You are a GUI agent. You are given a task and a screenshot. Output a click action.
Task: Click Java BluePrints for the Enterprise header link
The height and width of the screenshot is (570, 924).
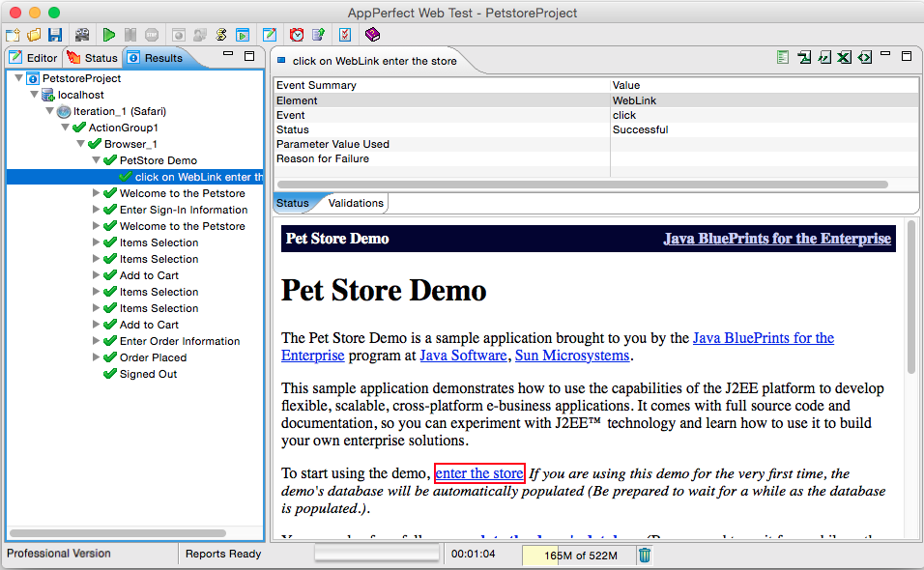click(x=777, y=239)
